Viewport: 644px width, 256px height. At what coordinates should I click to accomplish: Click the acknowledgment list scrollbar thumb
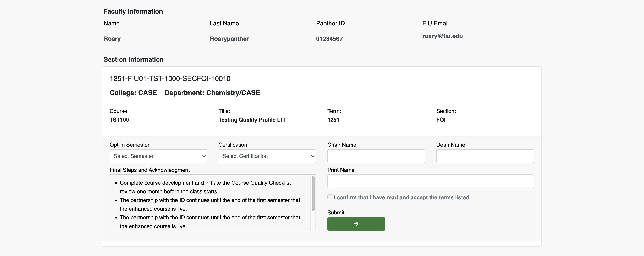[313, 194]
